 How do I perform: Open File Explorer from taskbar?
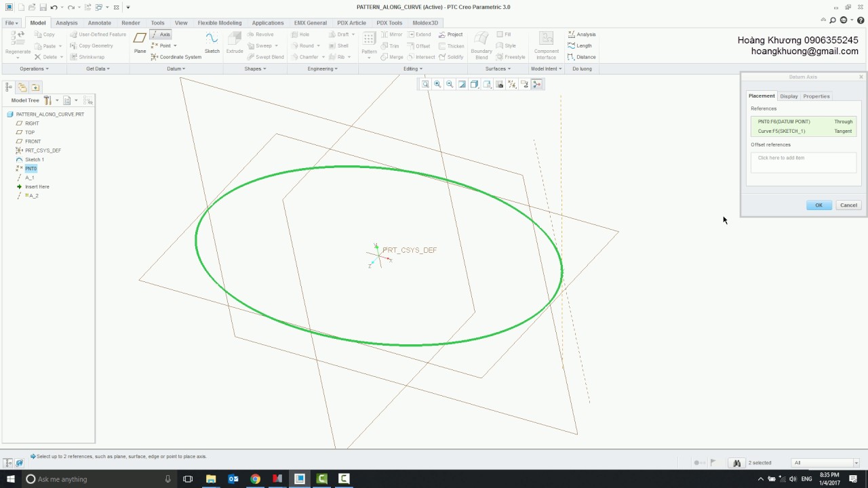click(x=210, y=479)
